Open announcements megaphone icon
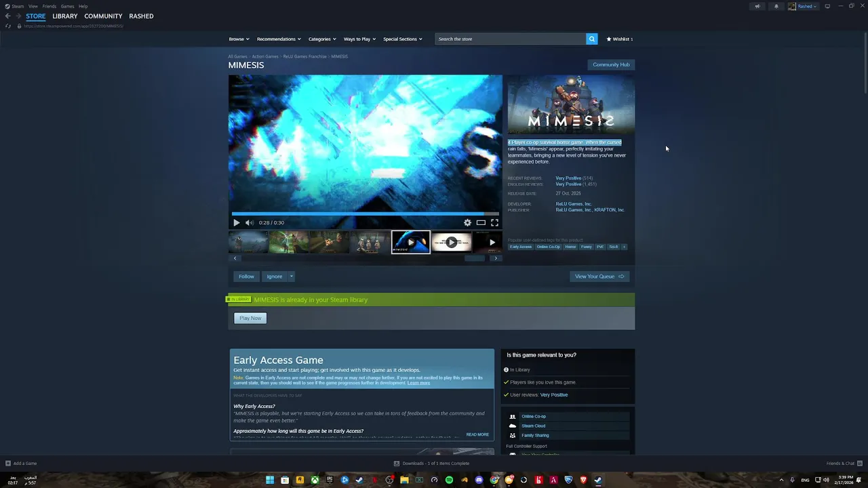868x488 pixels. pos(757,6)
